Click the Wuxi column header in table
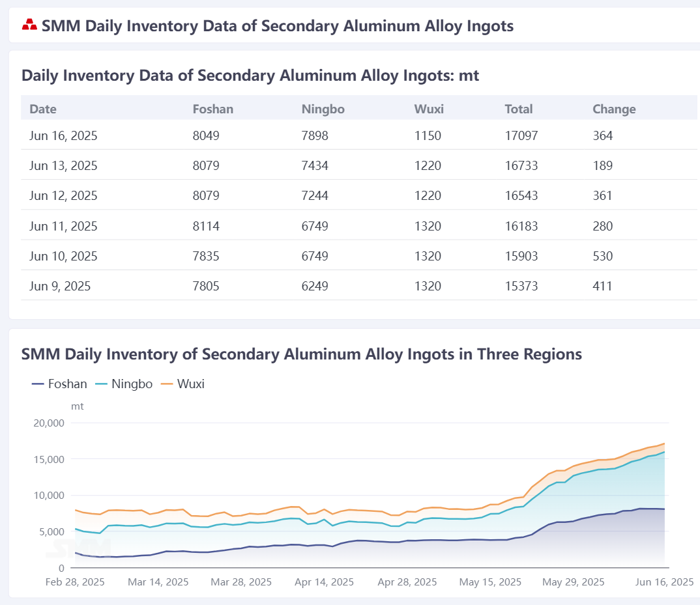 (x=429, y=109)
